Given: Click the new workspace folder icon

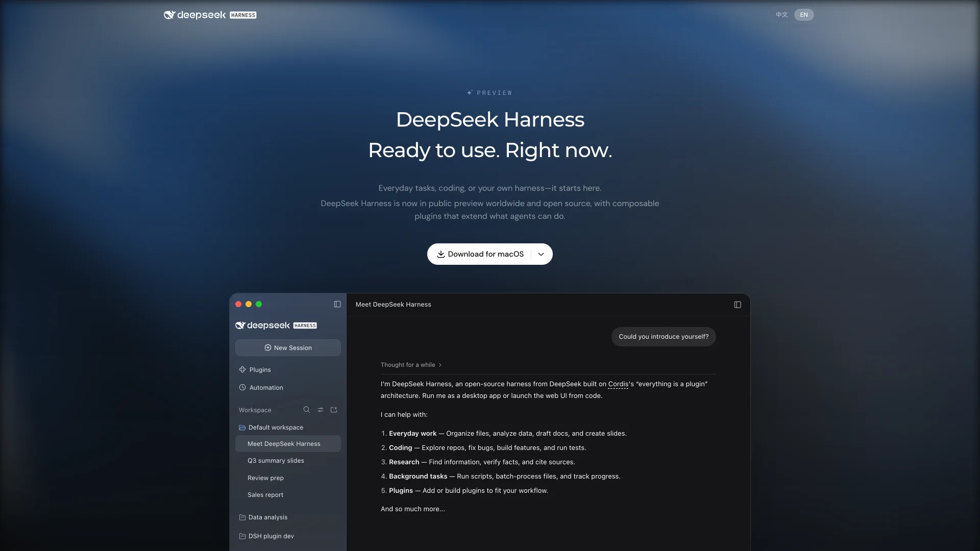Looking at the screenshot, I should 334,410.
